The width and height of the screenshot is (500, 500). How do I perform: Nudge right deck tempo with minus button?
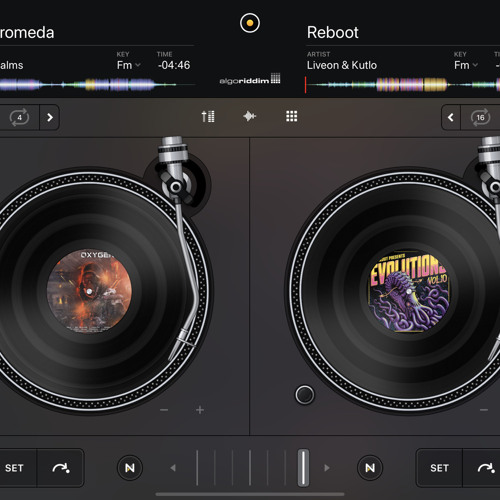coord(484,410)
